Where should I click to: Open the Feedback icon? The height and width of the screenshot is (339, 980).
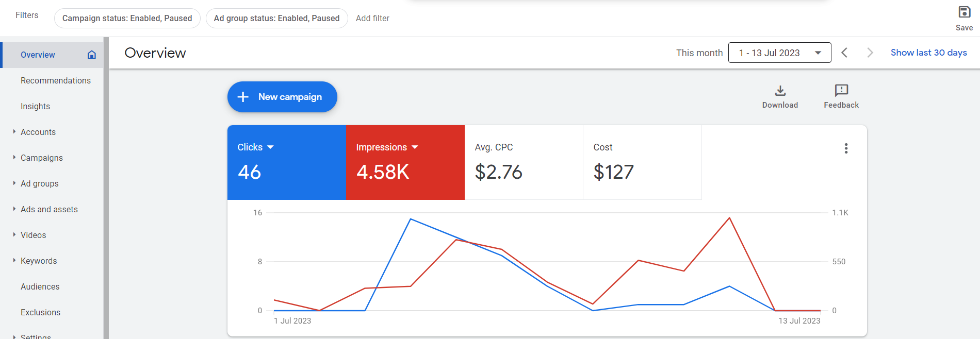coord(841,91)
